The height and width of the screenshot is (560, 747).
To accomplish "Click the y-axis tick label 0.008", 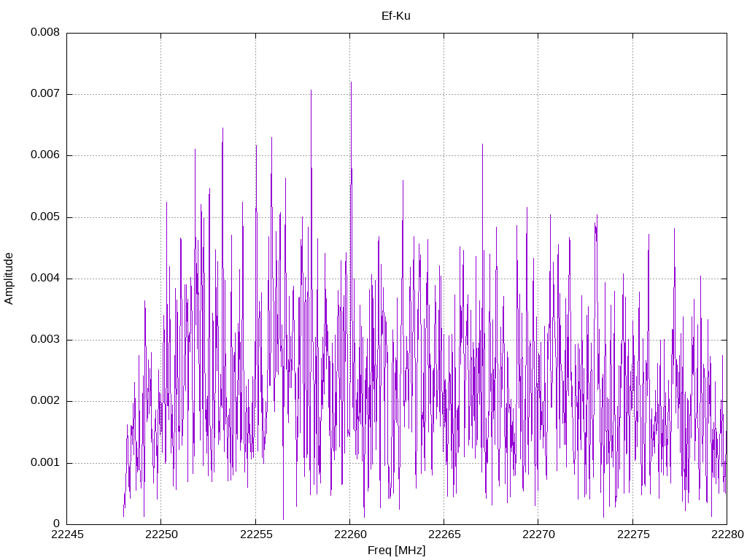I will 45,32.
